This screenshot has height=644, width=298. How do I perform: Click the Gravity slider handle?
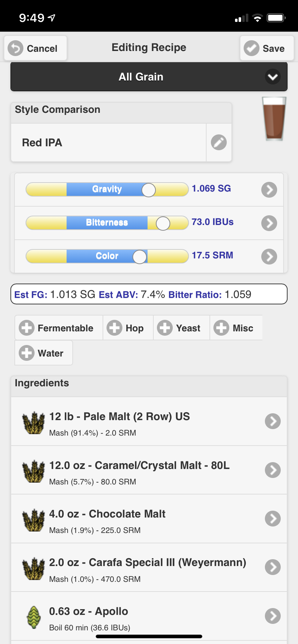149,190
